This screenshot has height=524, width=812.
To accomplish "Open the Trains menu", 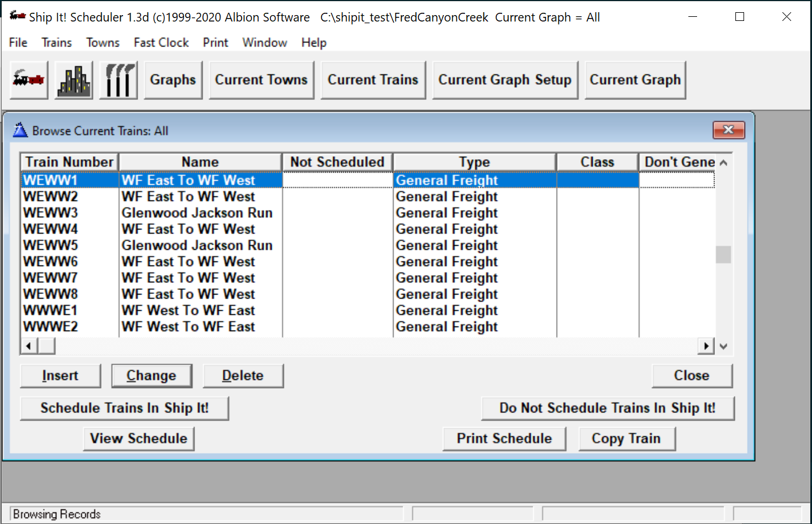I will coord(57,42).
